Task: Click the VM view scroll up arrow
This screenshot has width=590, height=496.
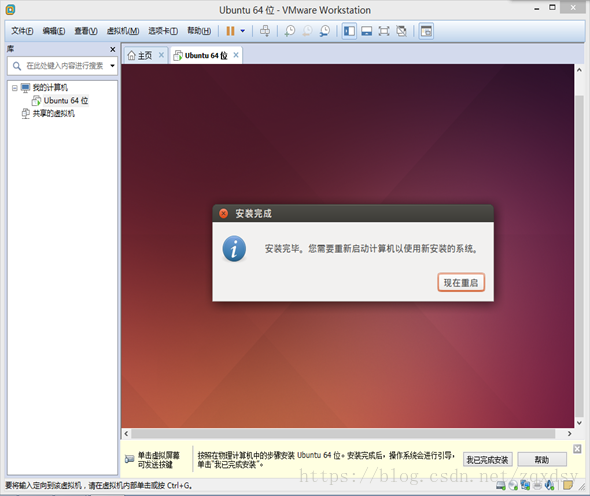Action: [x=579, y=70]
